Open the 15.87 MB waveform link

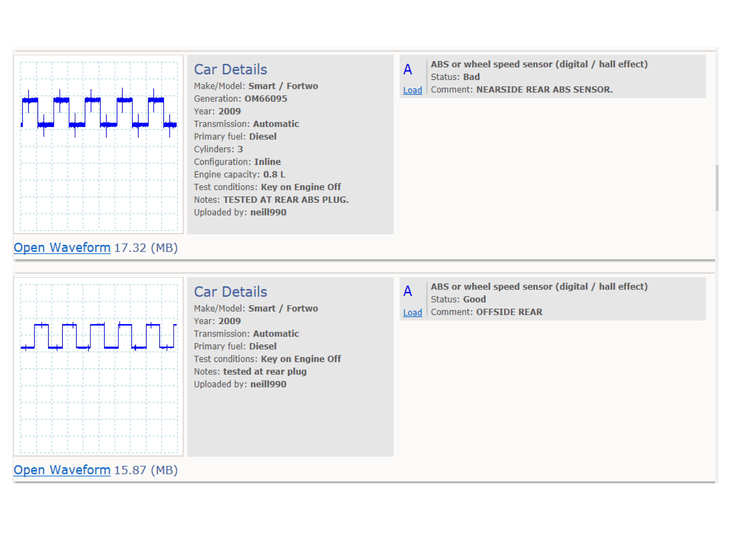pos(62,470)
